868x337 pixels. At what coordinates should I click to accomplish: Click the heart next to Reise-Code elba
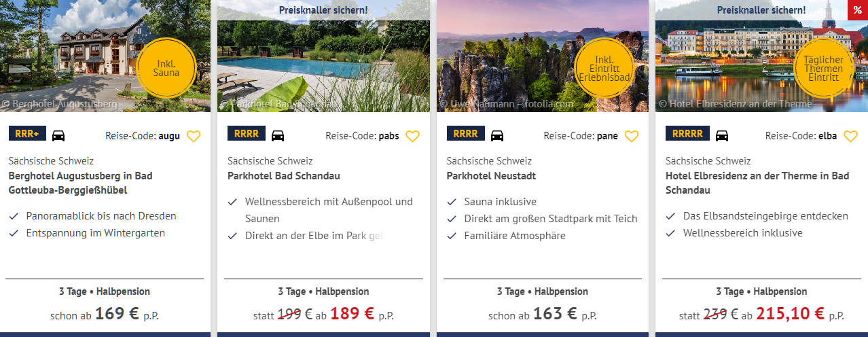click(x=850, y=136)
